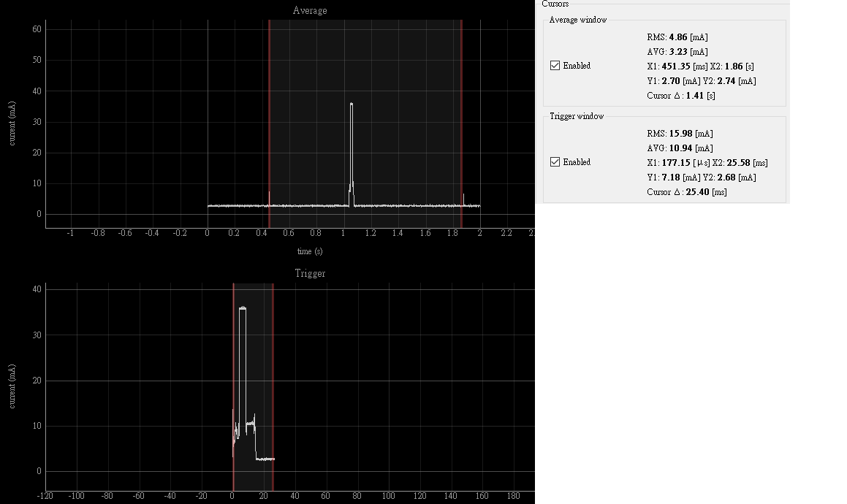This screenshot has width=847, height=504.
Task: Click Average window Y2 value 2.74 mA
Action: tap(726, 81)
